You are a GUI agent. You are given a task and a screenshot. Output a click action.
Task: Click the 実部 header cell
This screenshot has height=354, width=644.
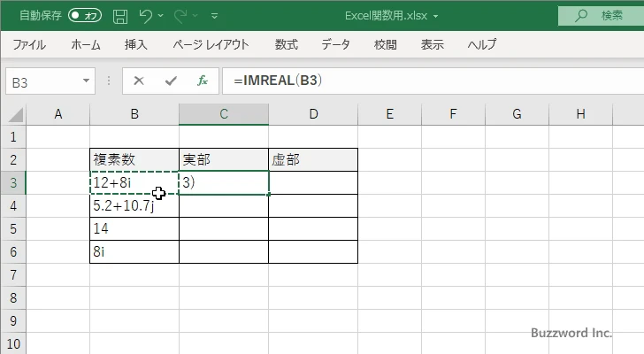[x=224, y=160]
